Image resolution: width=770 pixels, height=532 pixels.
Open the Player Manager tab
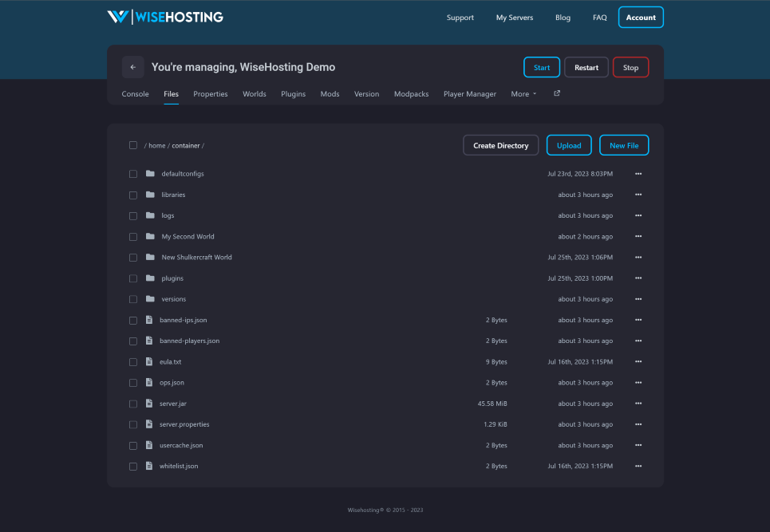tap(469, 93)
